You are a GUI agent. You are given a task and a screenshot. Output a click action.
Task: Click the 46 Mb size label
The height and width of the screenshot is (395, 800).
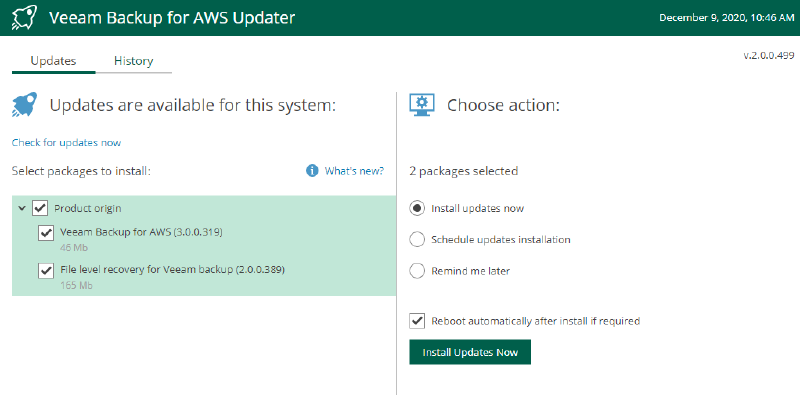point(74,248)
